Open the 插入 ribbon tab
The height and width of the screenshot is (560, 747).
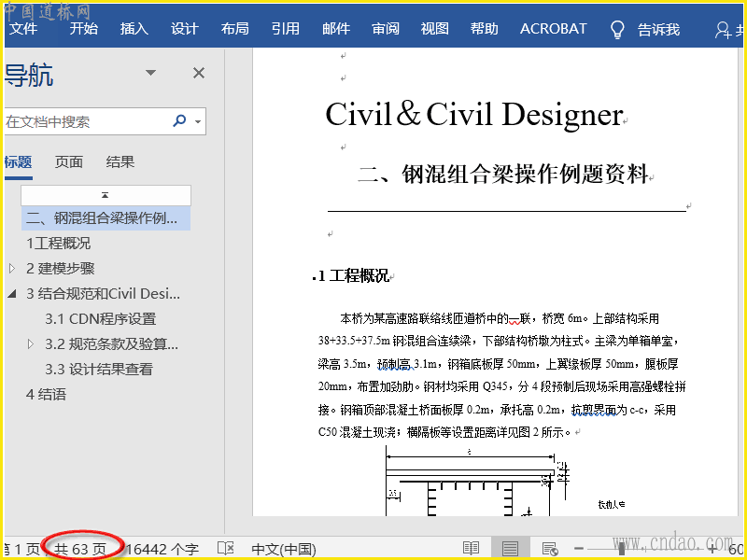[x=134, y=29]
